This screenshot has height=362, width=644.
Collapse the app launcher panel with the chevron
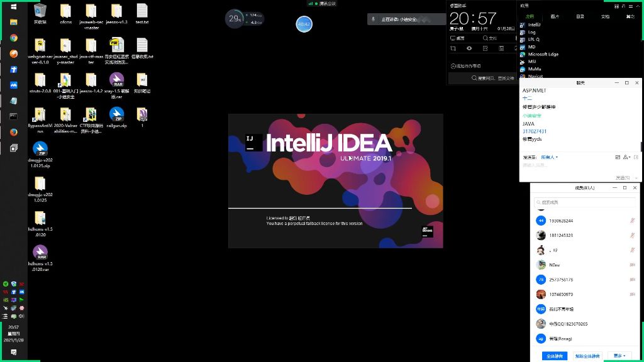coord(638,6)
